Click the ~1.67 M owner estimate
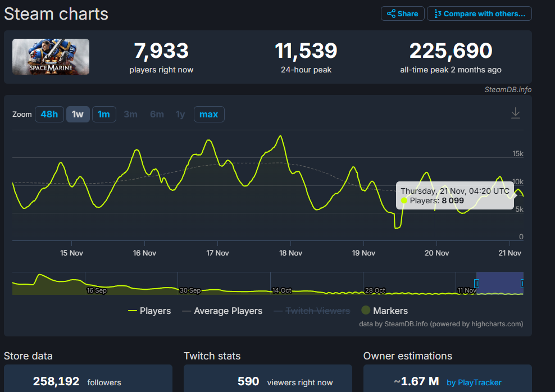 [x=416, y=381]
